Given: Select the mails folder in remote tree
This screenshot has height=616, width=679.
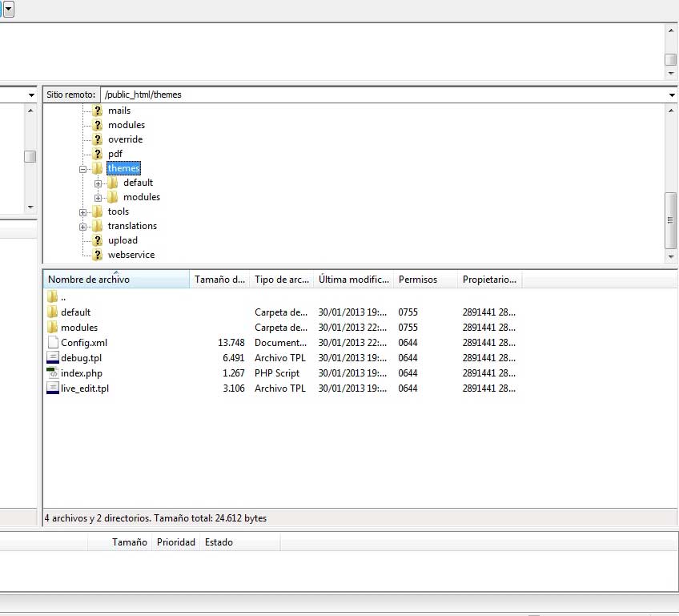Looking at the screenshot, I should (119, 111).
